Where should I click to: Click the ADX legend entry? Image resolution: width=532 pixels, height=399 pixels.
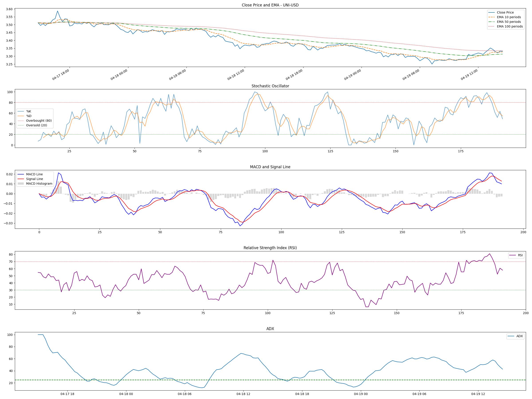pyautogui.click(x=520, y=336)
